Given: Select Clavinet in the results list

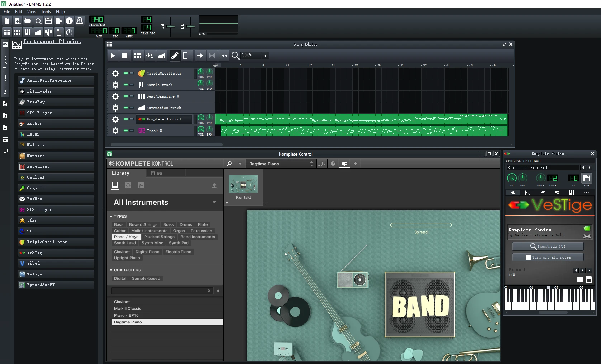Looking at the screenshot, I should [167, 302].
